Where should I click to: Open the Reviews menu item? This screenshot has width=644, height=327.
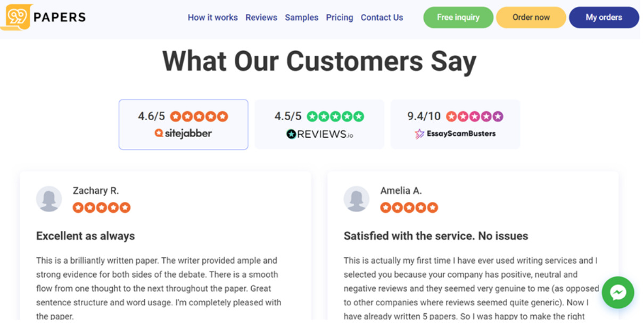[261, 17]
